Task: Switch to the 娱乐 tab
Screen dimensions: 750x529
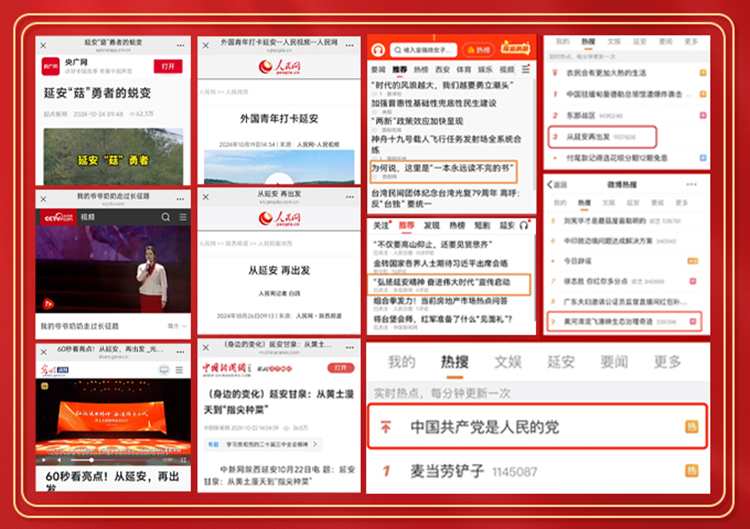Action: (485, 70)
